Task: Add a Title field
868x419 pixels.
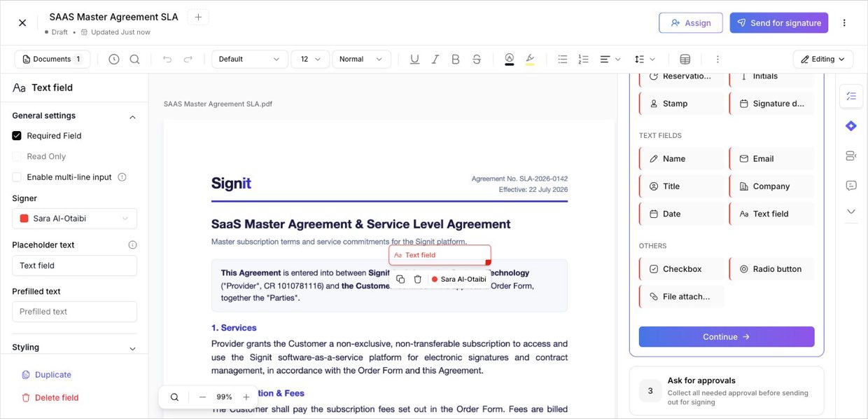Action: (x=682, y=186)
